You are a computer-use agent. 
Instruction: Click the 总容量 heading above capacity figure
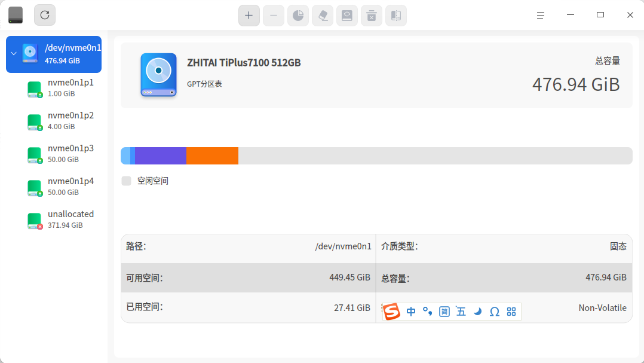coord(608,61)
